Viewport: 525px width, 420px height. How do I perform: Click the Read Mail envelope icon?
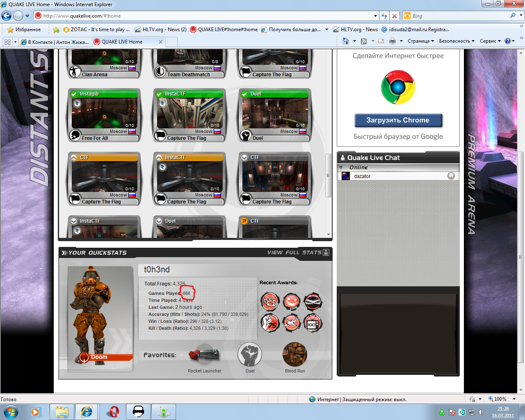pos(381,41)
